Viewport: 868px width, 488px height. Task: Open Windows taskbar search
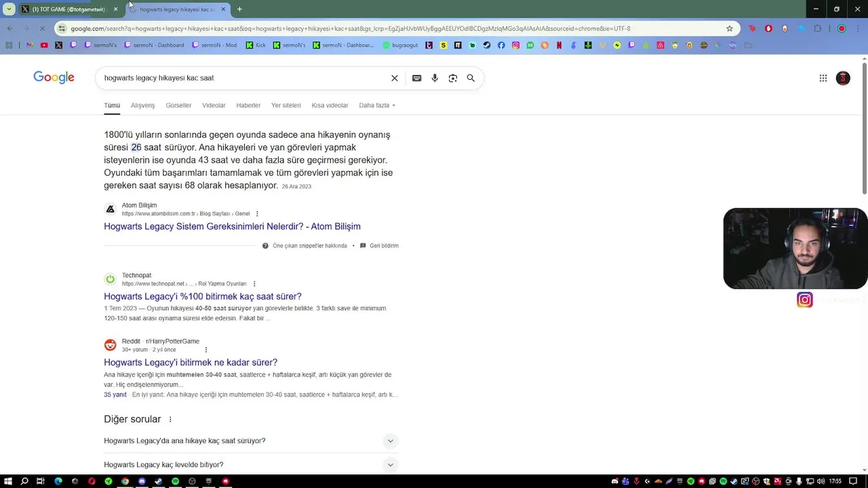pyautogui.click(x=24, y=481)
